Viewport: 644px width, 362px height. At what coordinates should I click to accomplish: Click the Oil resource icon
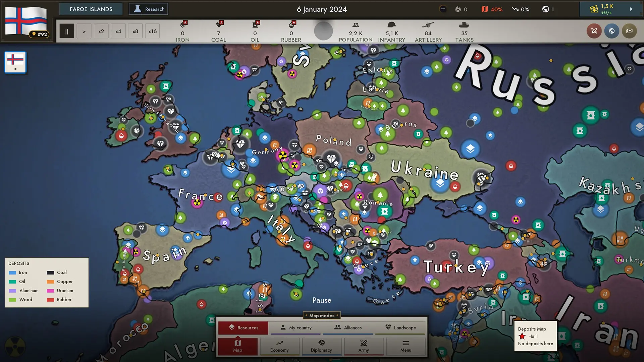pyautogui.click(x=256, y=24)
